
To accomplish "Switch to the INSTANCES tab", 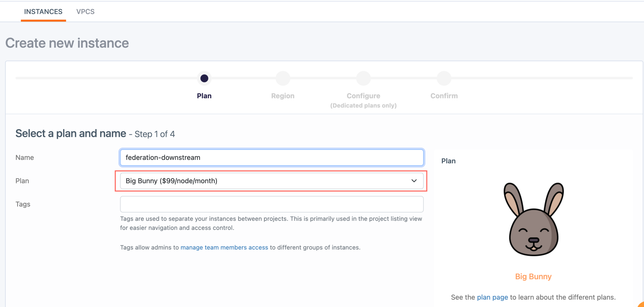I will 43,12.
